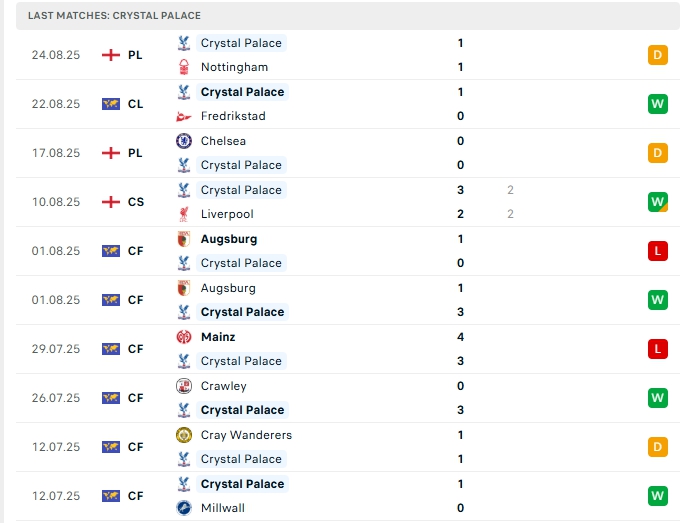Open the Liverpool team link
Viewport: 689px width, 523px height.
coord(227,214)
